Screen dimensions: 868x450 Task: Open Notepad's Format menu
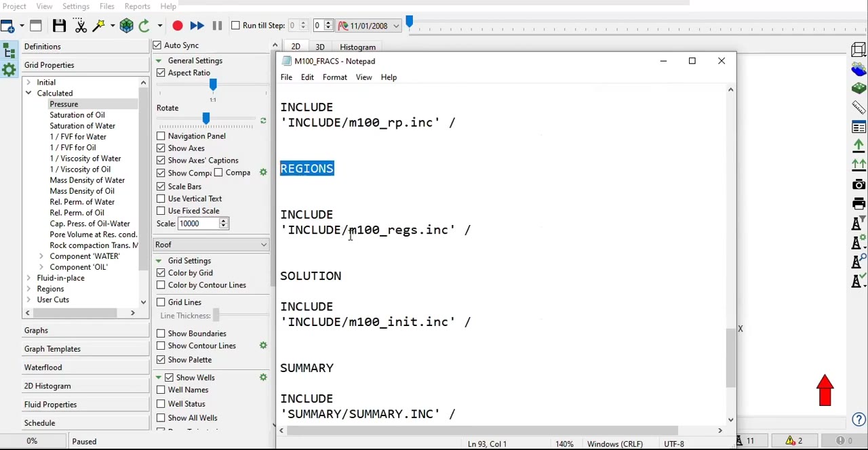pyautogui.click(x=335, y=77)
